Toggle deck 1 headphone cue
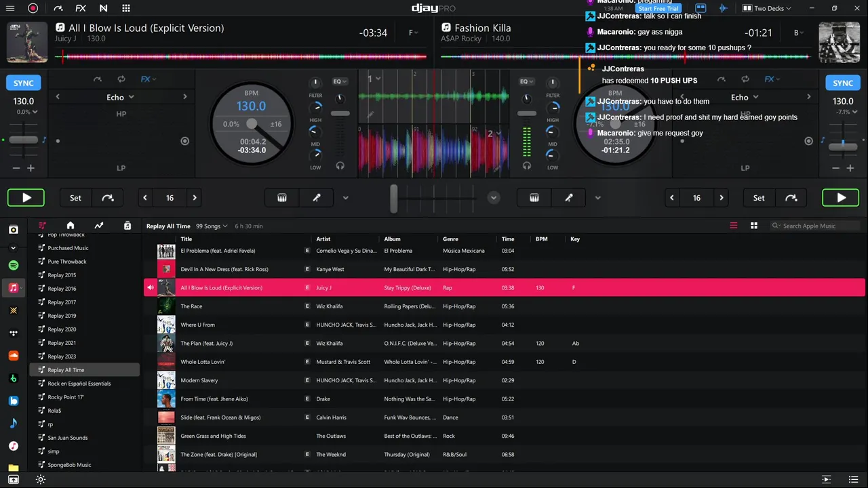The width and height of the screenshot is (868, 488). (340, 165)
